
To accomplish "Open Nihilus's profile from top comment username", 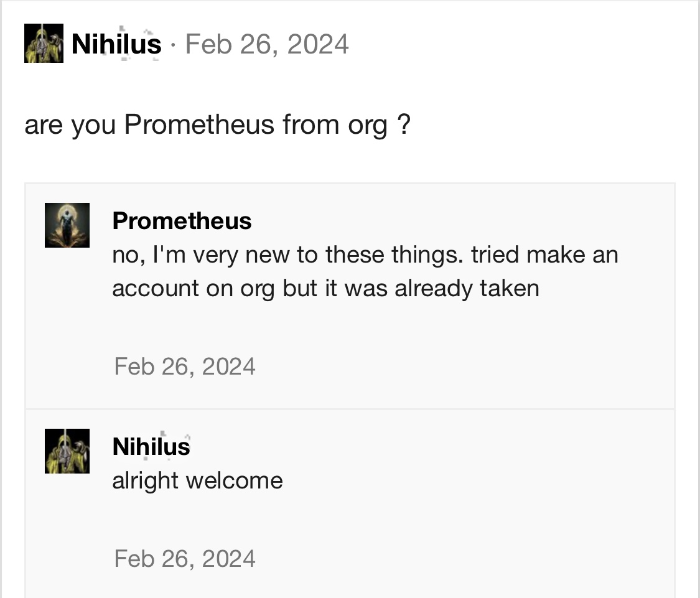I will click(116, 44).
